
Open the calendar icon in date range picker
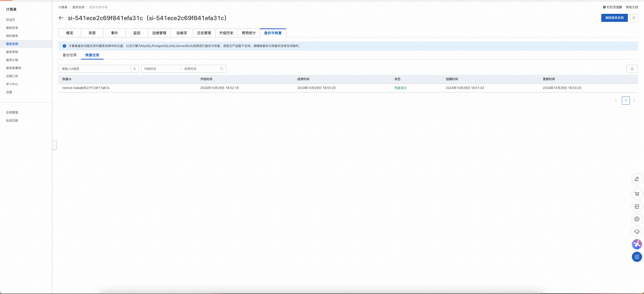(222, 69)
